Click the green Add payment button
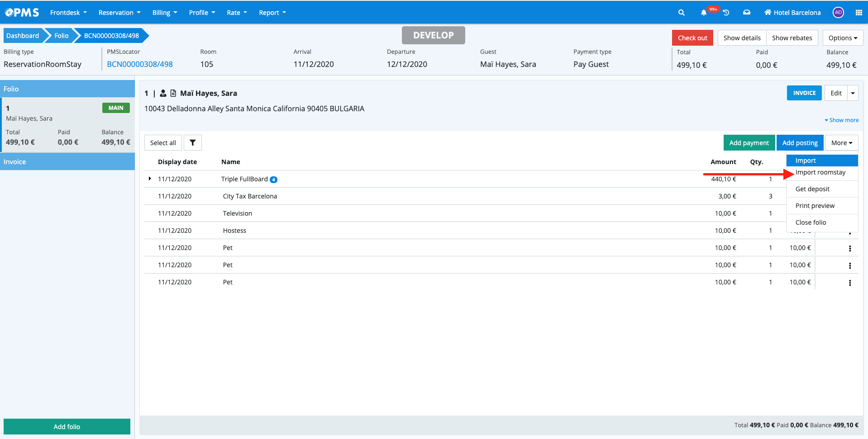The height and width of the screenshot is (439, 868). pyautogui.click(x=749, y=143)
